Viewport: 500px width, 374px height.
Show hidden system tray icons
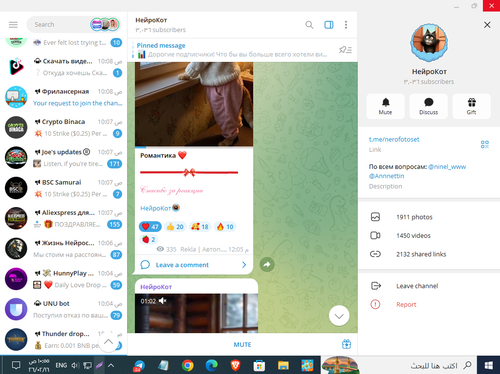coord(111,365)
